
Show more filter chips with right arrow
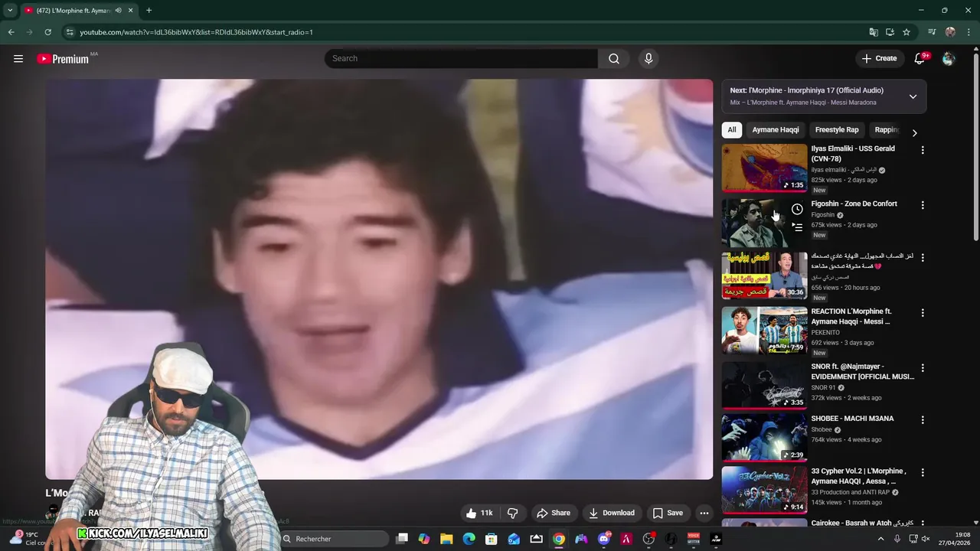914,132
